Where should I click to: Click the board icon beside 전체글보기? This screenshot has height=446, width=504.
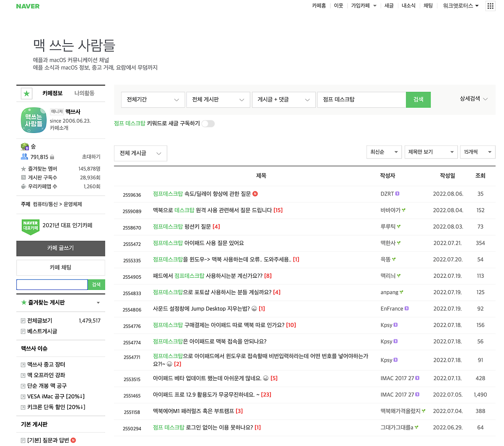(23, 321)
